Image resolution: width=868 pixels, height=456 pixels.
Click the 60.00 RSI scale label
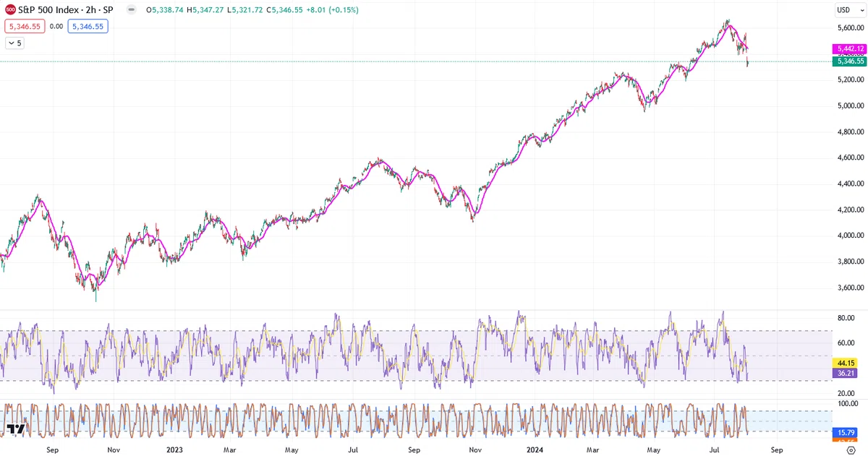tap(847, 343)
